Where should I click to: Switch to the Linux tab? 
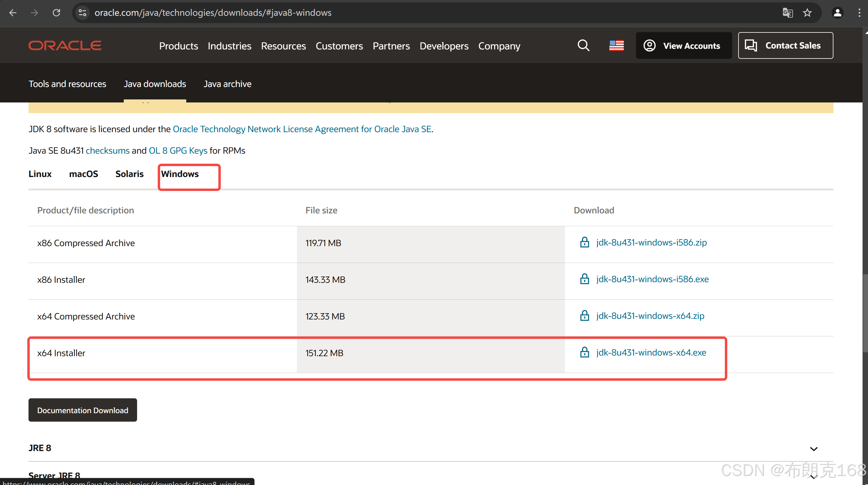(40, 174)
